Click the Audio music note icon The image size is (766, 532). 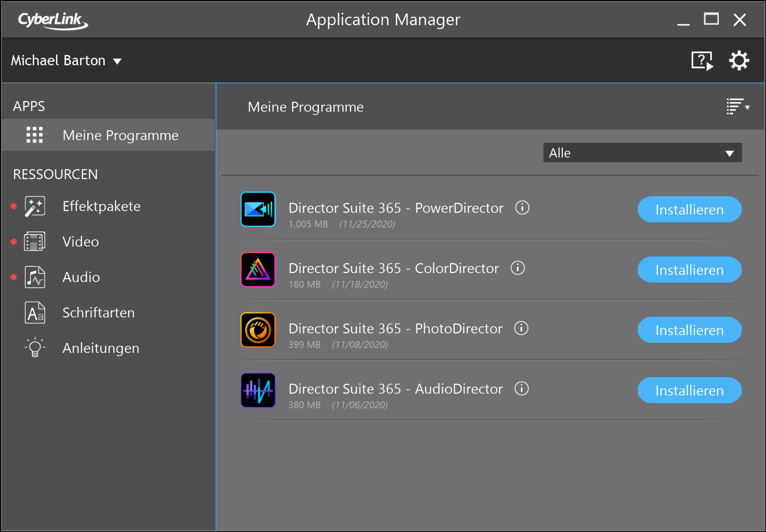(x=35, y=277)
